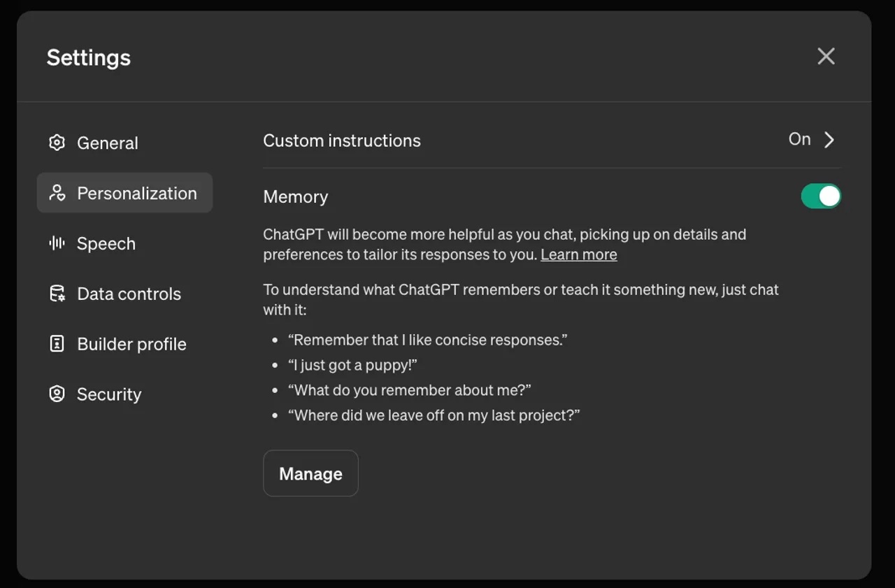This screenshot has height=588, width=895.
Task: Click the Data controls database icon
Action: tap(57, 294)
